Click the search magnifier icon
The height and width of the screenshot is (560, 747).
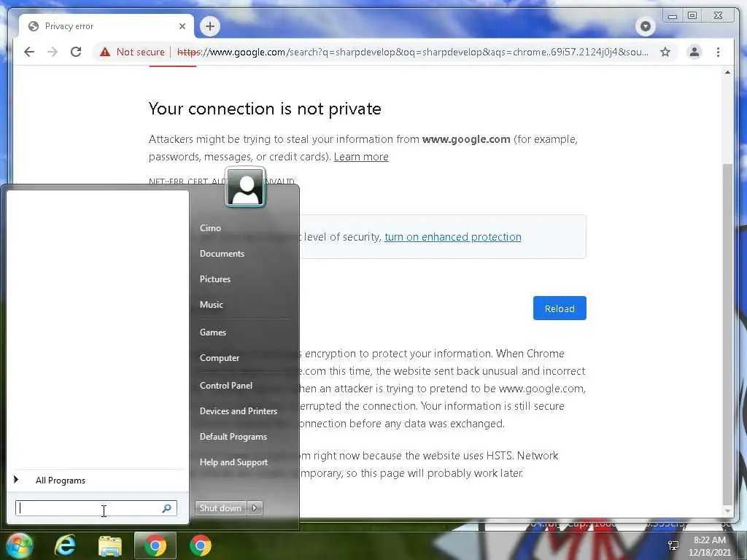coord(167,508)
